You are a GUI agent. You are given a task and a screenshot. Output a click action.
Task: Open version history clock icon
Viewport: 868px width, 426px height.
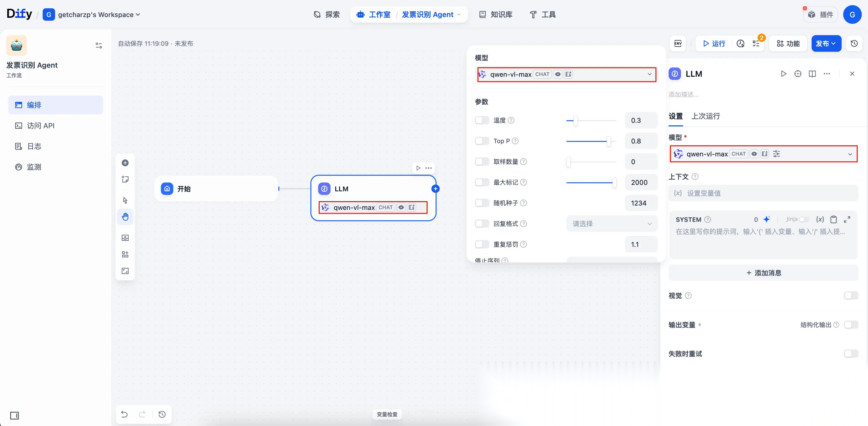854,43
